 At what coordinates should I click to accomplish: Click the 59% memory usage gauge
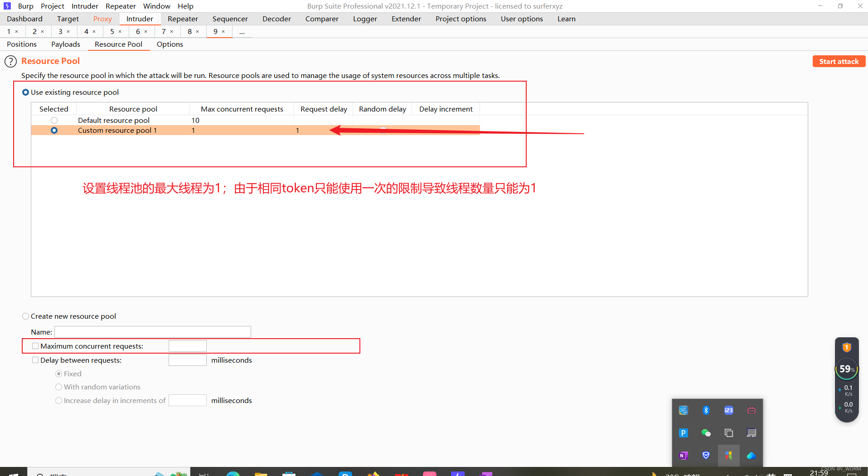[x=847, y=369]
